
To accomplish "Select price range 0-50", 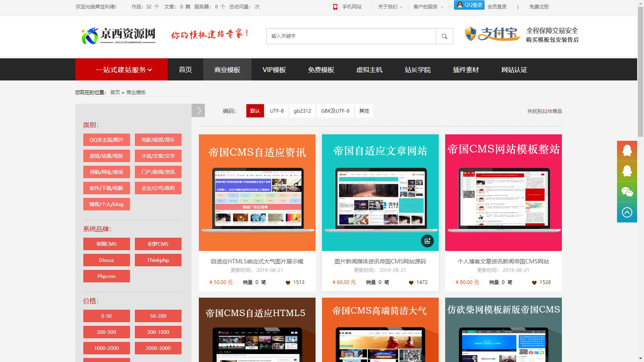I will point(107,316).
